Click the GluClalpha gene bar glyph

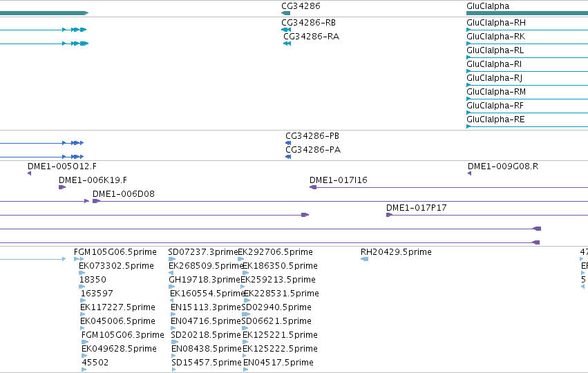(x=527, y=13)
